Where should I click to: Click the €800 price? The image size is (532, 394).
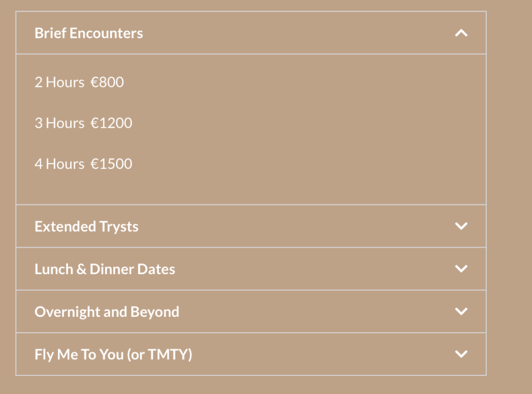click(107, 83)
